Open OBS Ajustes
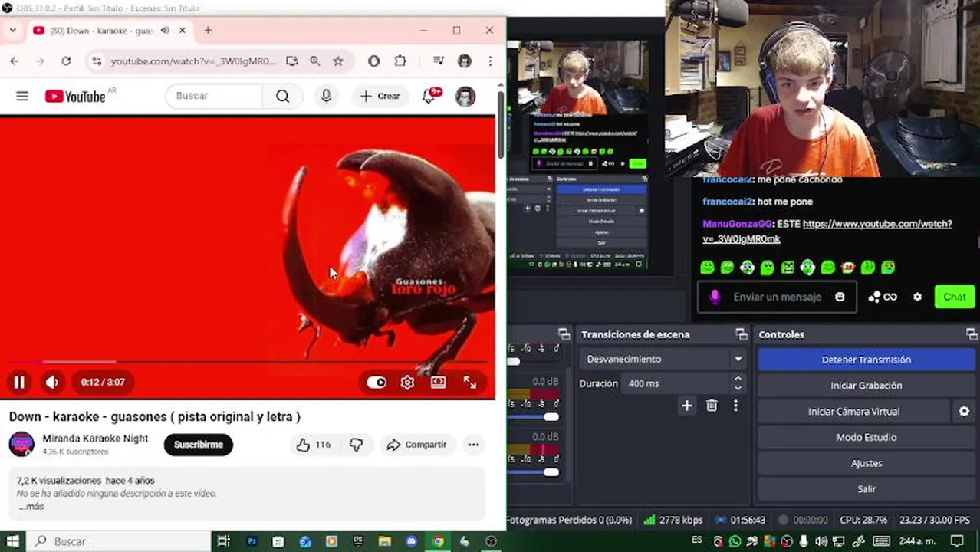 pyautogui.click(x=867, y=463)
